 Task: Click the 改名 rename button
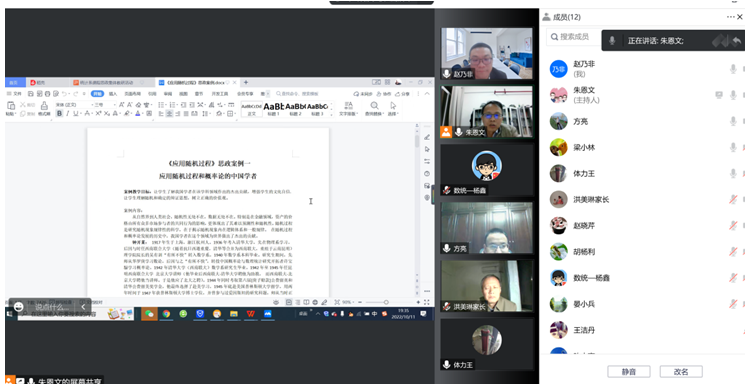pyautogui.click(x=681, y=371)
